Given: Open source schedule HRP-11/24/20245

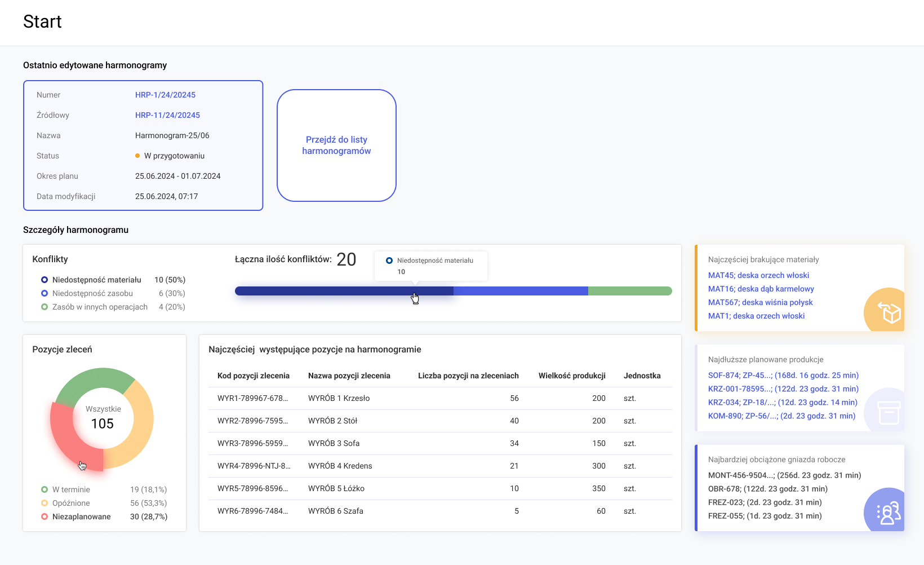Looking at the screenshot, I should [167, 115].
